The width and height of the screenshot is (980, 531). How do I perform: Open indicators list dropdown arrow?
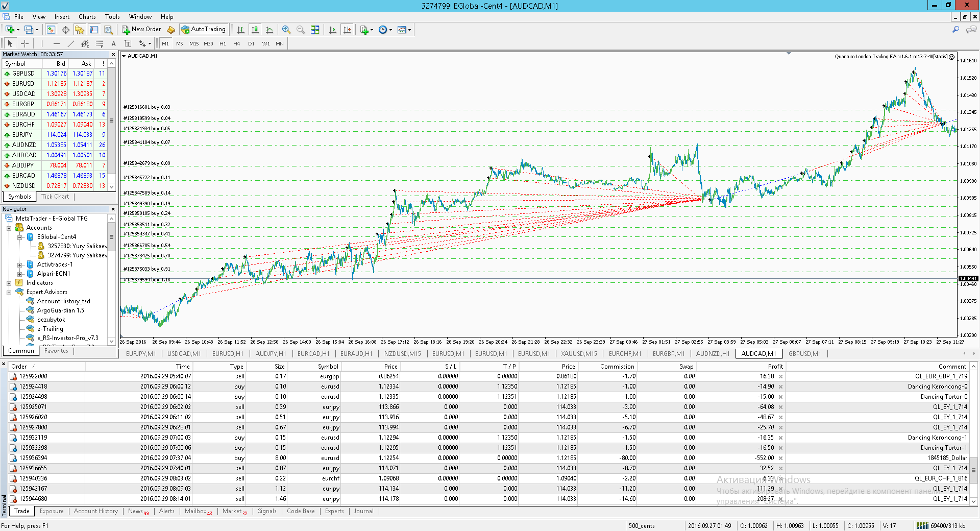[x=372, y=30]
